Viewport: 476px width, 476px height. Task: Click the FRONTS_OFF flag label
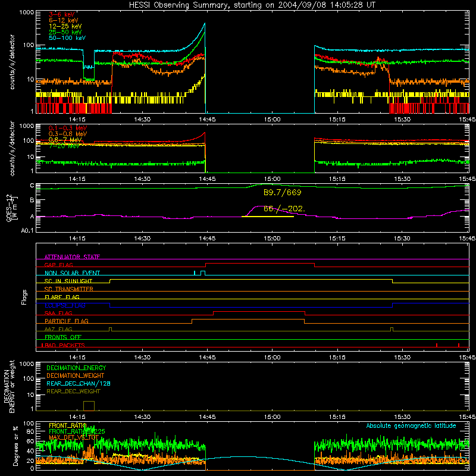[63, 337]
